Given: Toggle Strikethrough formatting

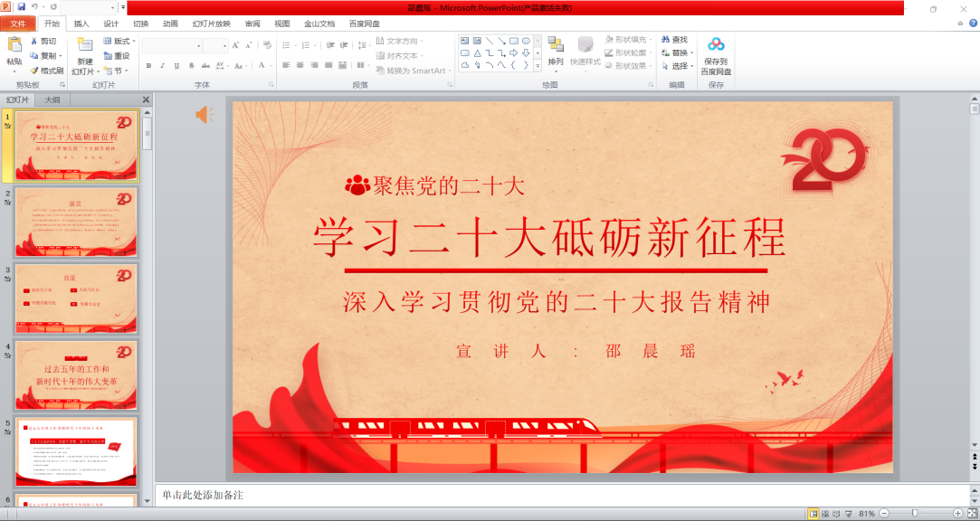Looking at the screenshot, I should coord(205,66).
